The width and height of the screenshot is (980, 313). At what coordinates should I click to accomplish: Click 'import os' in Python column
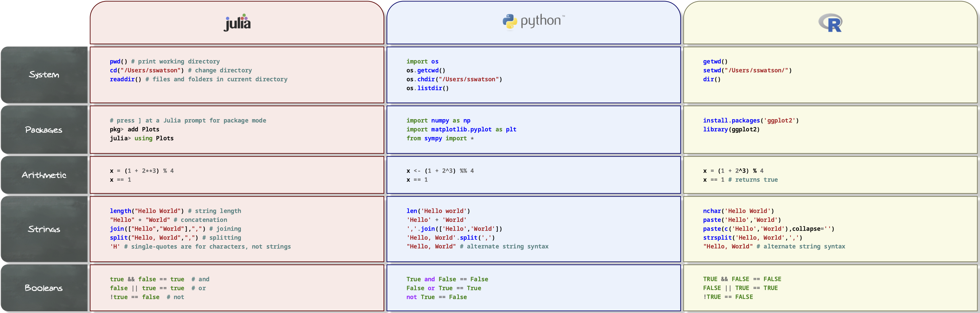(422, 61)
